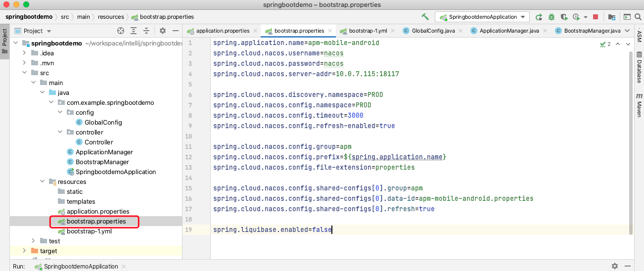
Task: Collapse the com.example.springbootdemo package
Action: click(x=51, y=102)
